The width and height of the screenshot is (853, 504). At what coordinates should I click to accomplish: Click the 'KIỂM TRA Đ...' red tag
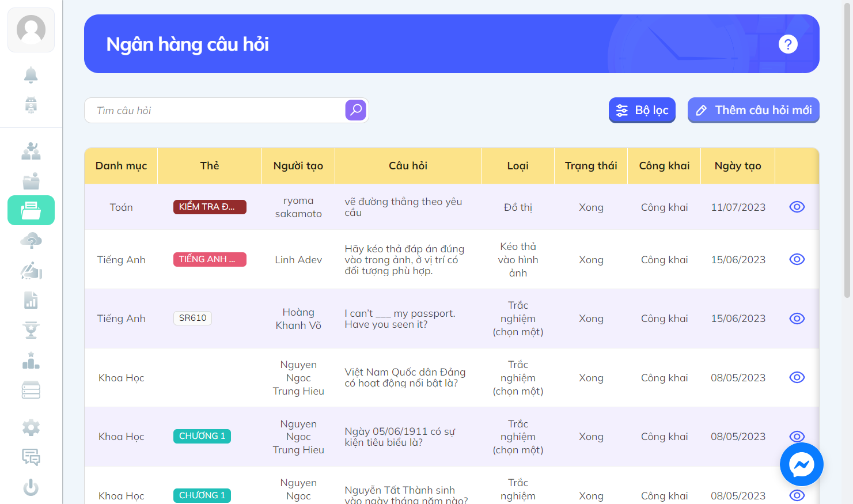(x=210, y=207)
